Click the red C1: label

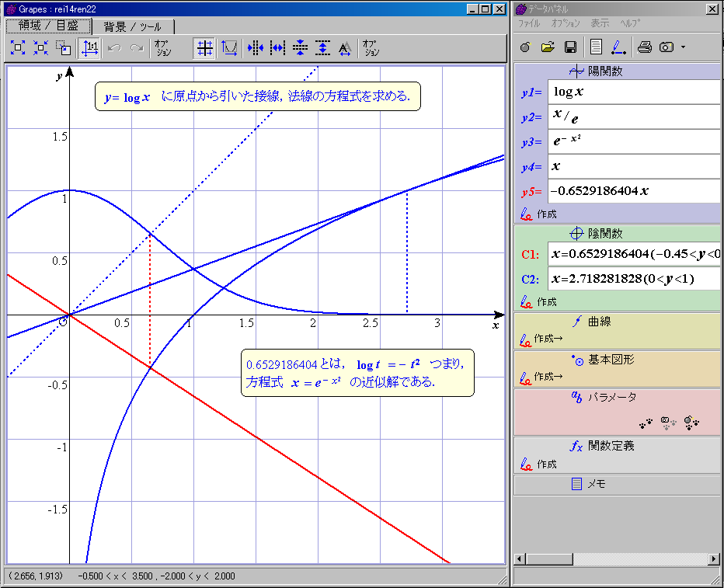[x=530, y=254]
